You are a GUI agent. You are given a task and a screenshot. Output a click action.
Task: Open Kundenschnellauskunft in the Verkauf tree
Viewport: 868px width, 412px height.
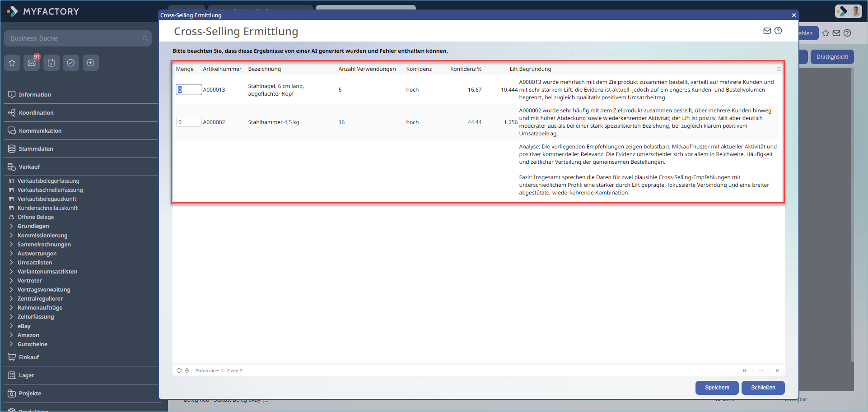[47, 208]
